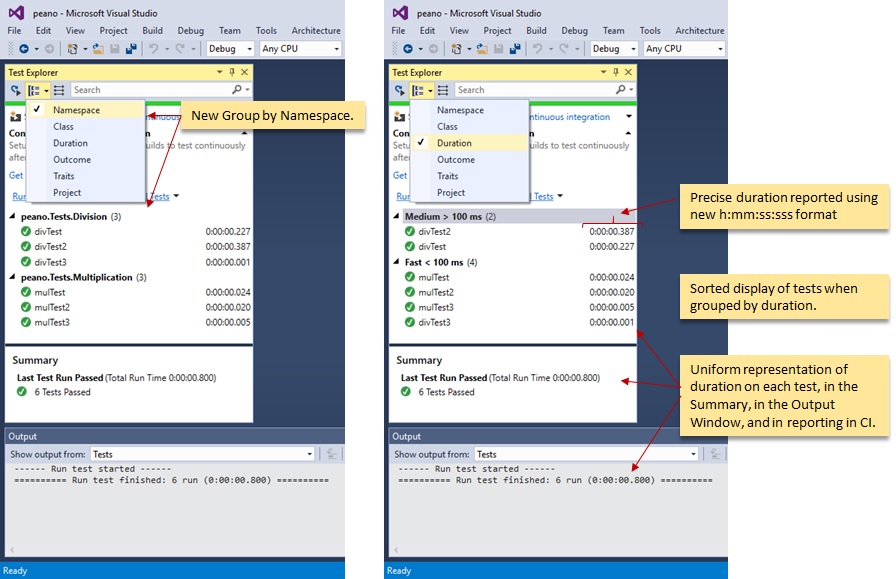
Task: Click the Tests link in right Test Explorer
Action: [x=543, y=196]
